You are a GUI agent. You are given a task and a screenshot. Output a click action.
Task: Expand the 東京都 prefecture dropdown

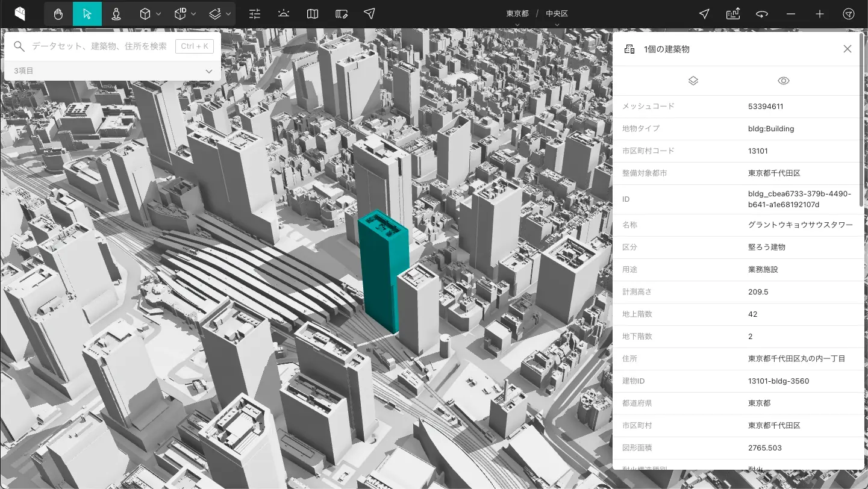517,25
